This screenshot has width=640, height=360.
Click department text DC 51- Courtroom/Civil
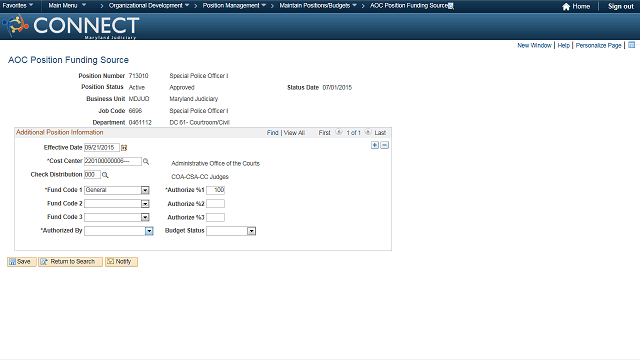[200, 122]
